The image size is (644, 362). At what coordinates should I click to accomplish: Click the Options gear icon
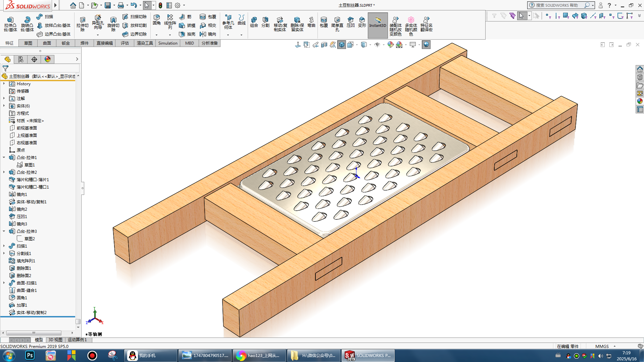coord(178,5)
